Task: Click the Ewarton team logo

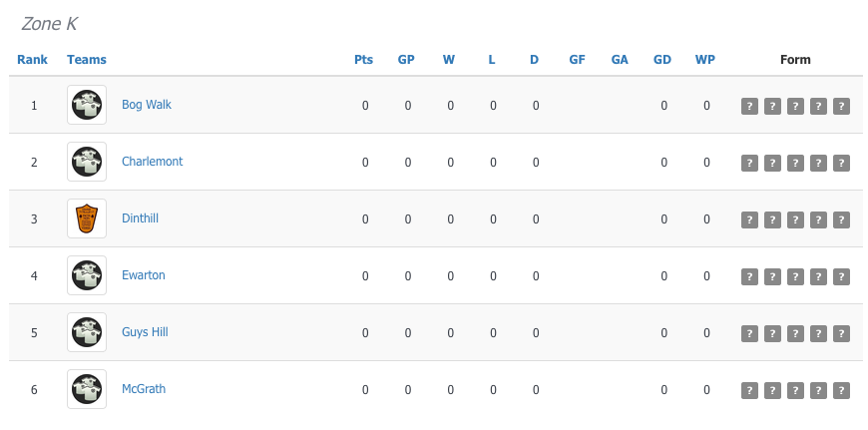Action: (x=87, y=275)
